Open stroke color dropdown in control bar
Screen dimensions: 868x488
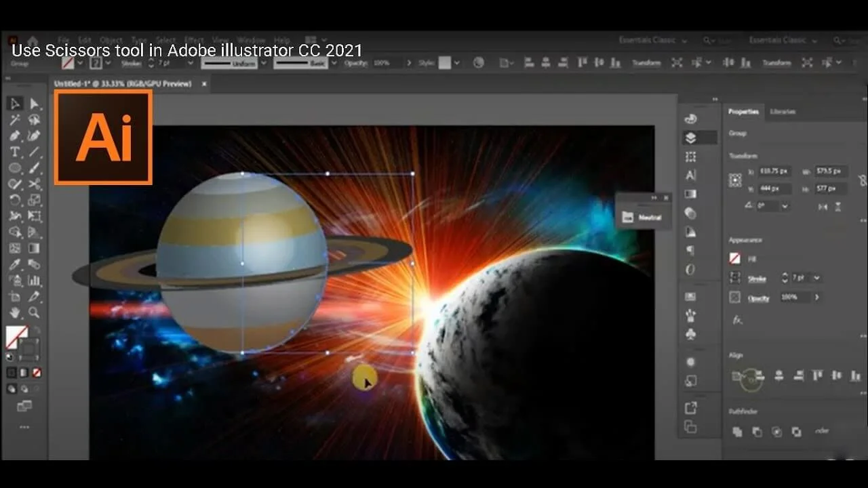[108, 63]
